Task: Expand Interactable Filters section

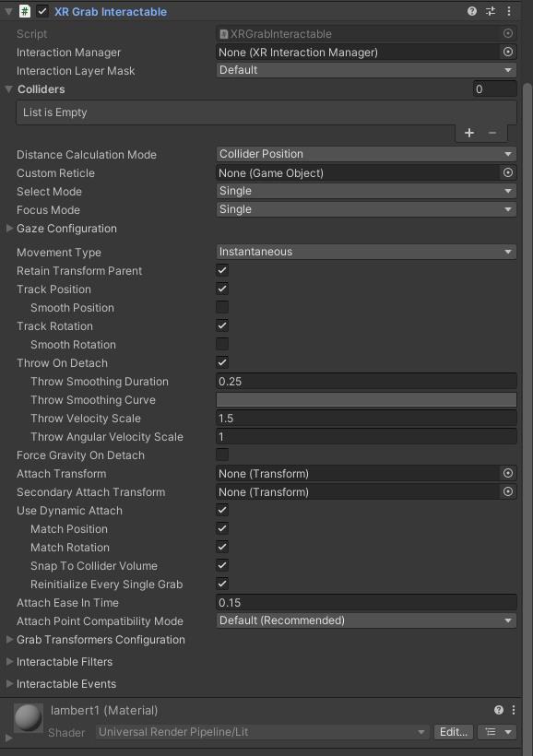Action: [x=9, y=662]
